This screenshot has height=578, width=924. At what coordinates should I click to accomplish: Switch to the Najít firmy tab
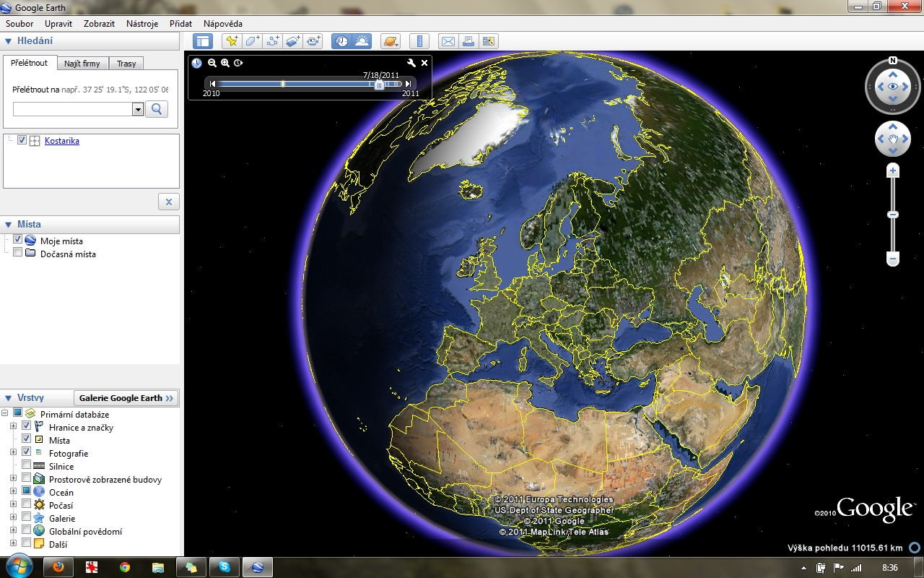click(82, 64)
